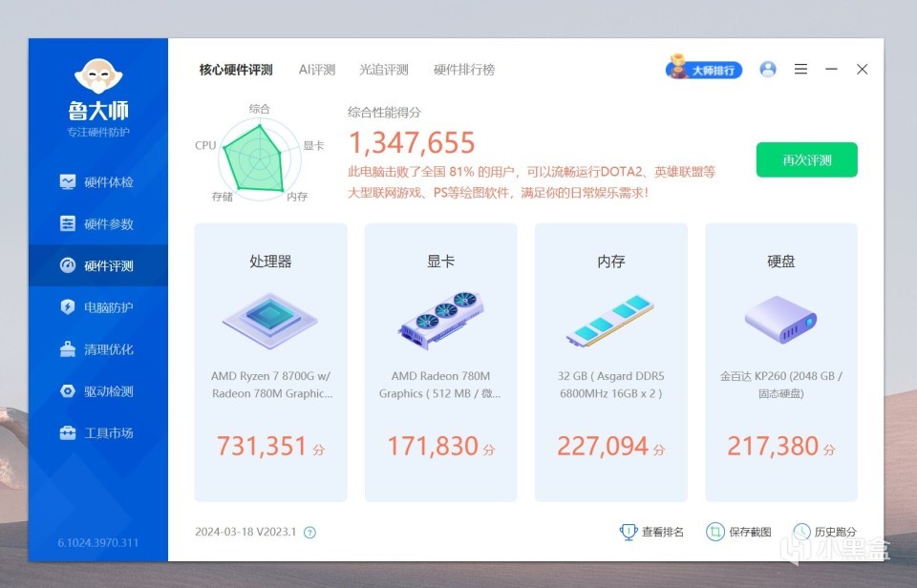Open 驱动检测 in the sidebar
Screen dimensions: 917x588
point(97,391)
